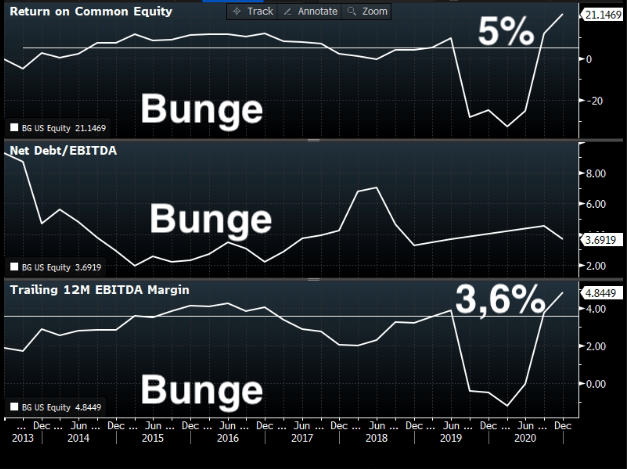Click the 2018 year label on time axis
This screenshot has height=469, width=627.
(376, 438)
